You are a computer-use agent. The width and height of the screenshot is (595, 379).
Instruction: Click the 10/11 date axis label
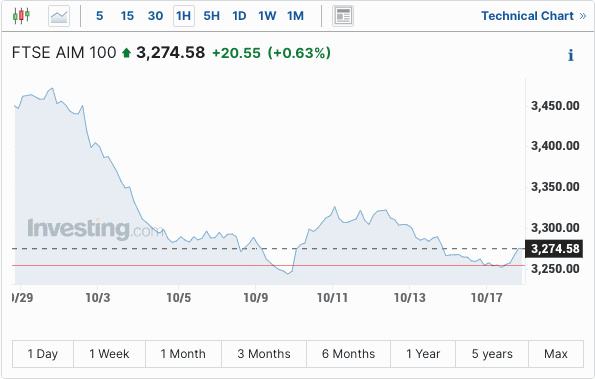point(332,298)
